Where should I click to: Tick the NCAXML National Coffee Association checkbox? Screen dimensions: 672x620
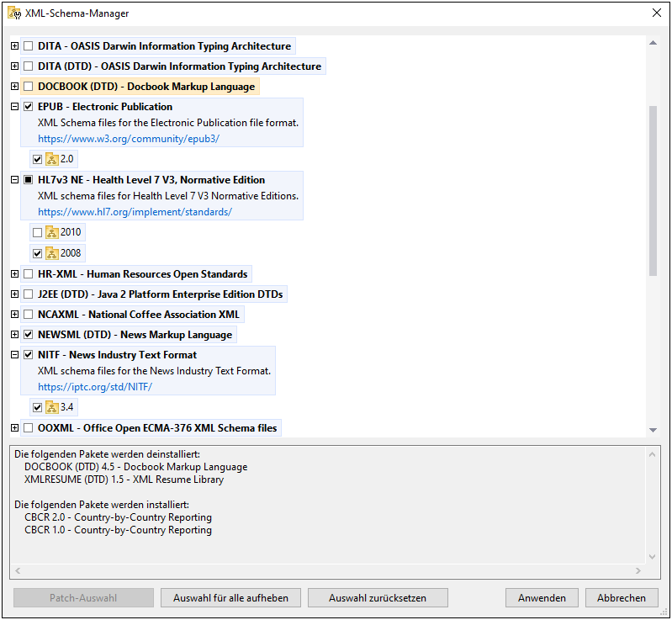coord(29,315)
